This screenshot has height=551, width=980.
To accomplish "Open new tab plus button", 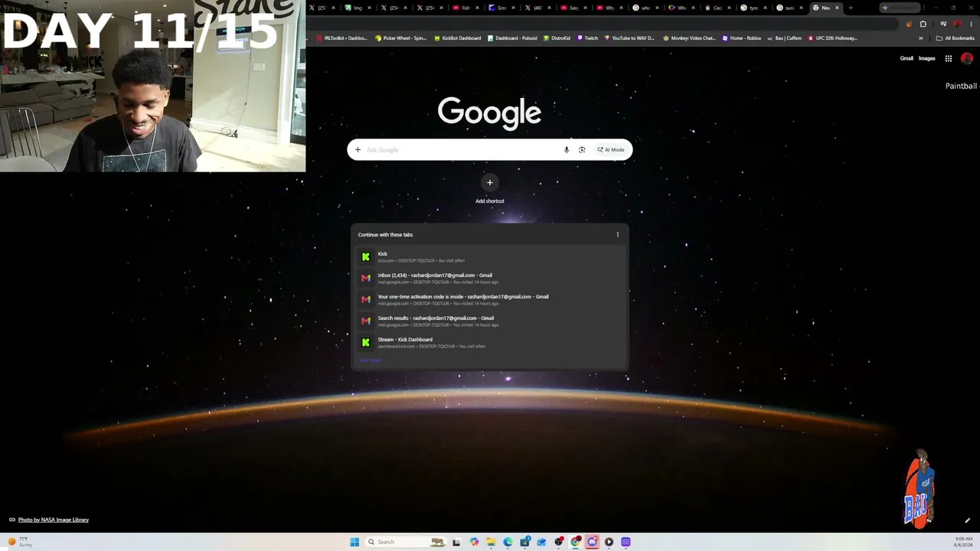I will point(851,8).
